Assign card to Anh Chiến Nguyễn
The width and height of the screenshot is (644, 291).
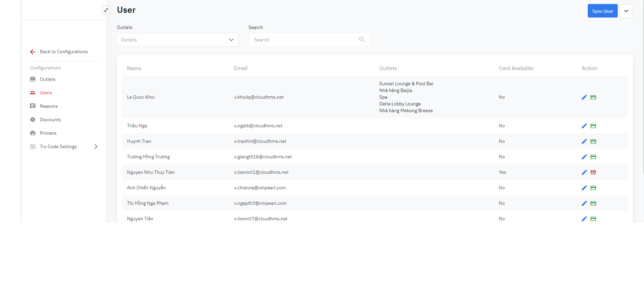[593, 188]
